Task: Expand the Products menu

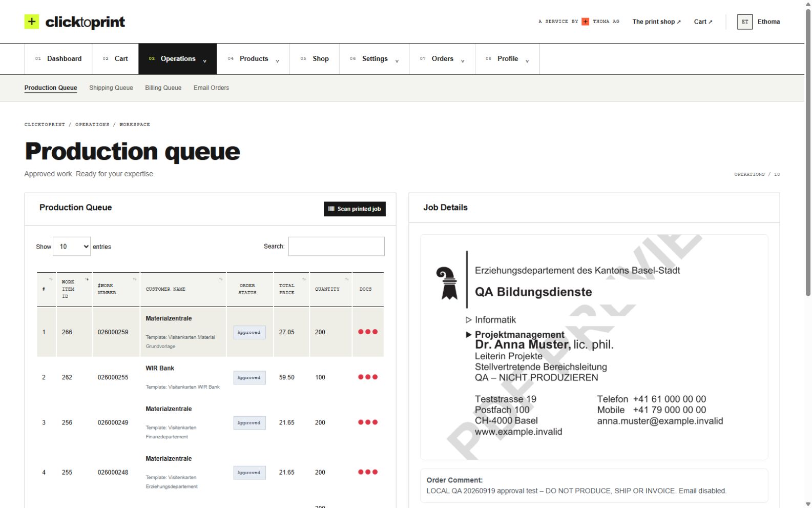Action: point(253,59)
